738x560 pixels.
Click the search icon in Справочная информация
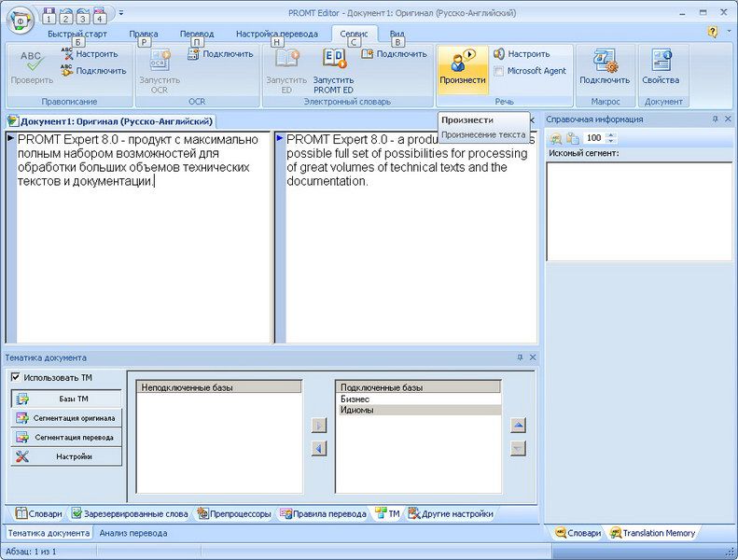point(557,138)
